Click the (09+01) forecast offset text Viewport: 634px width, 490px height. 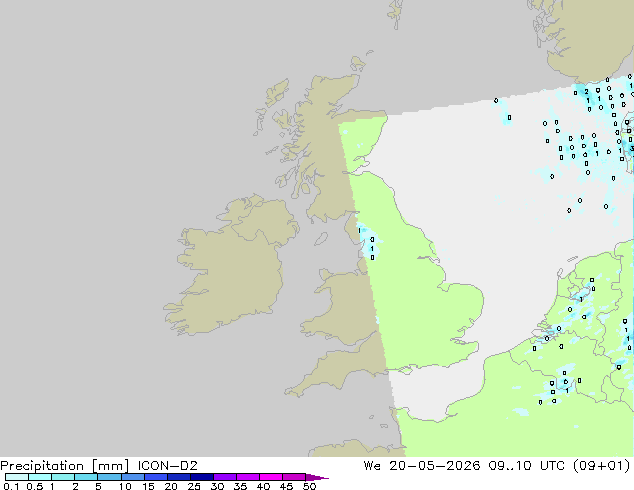click(602, 465)
